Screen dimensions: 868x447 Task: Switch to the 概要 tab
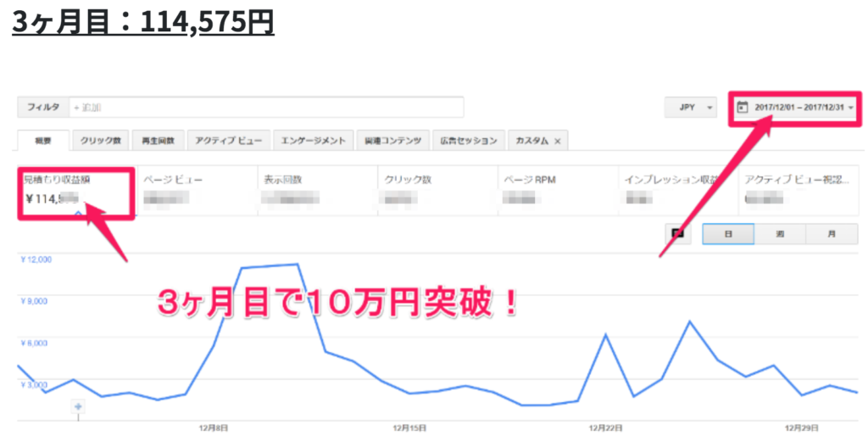pyautogui.click(x=43, y=141)
